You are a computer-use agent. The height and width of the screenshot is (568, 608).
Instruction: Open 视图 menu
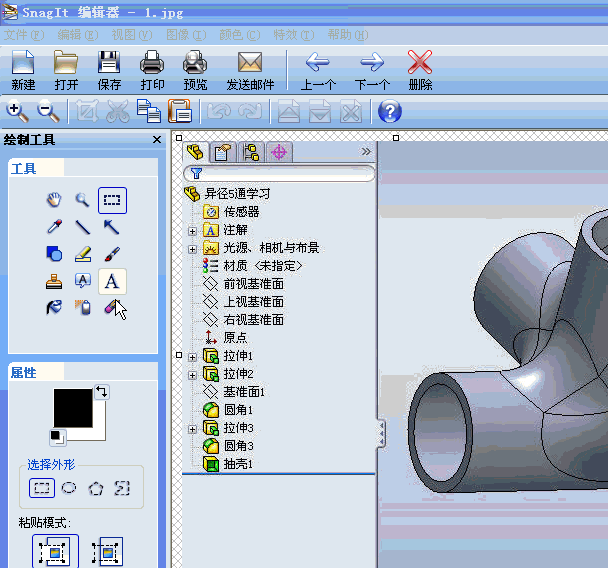132,35
